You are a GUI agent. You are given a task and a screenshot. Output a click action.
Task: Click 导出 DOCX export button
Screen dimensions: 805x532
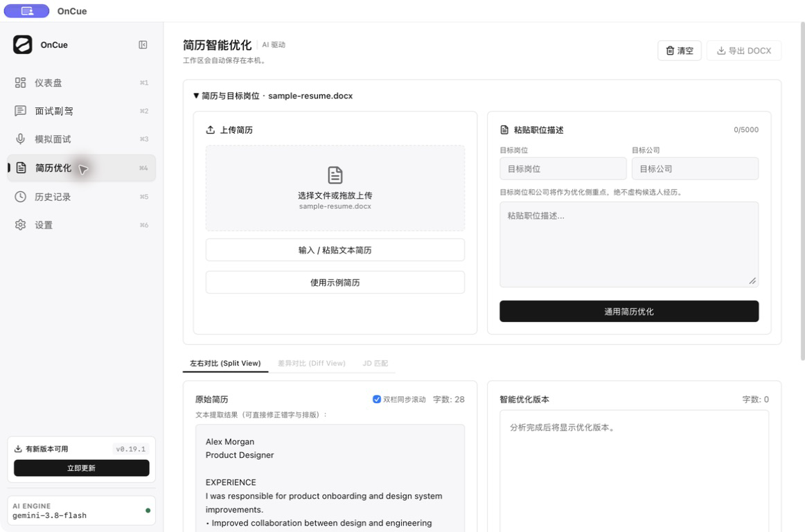744,51
